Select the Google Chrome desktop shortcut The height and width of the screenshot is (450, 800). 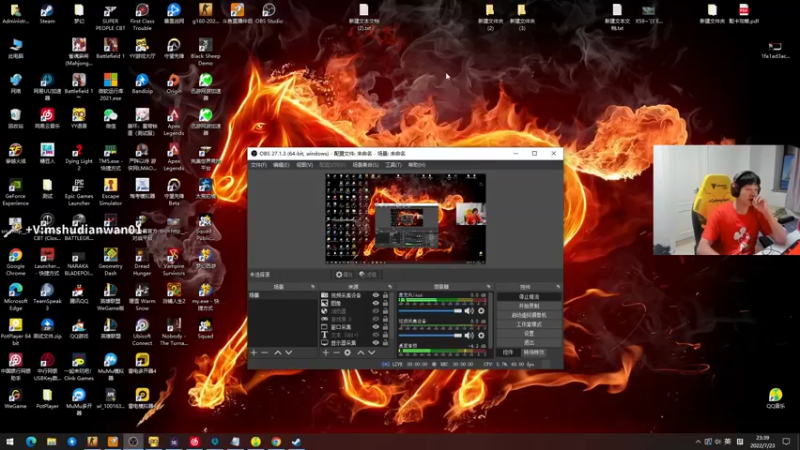(x=15, y=262)
